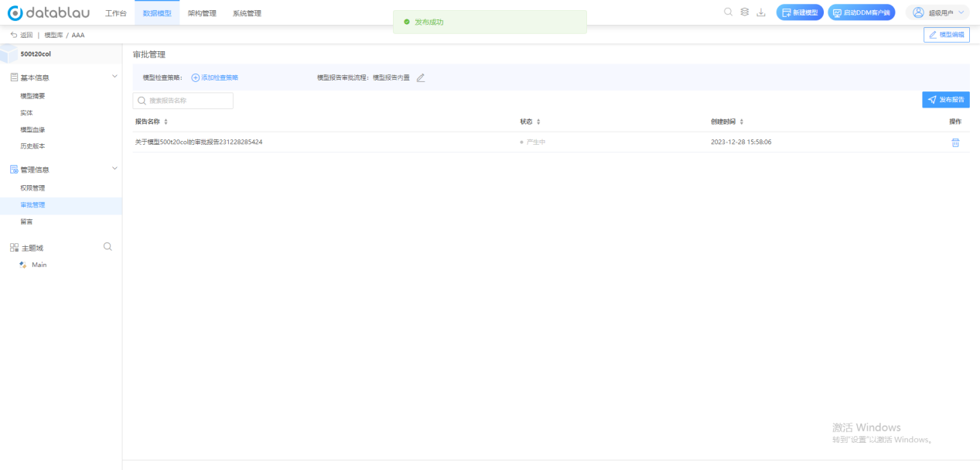Click the report name ending in 231228285424

click(199, 142)
